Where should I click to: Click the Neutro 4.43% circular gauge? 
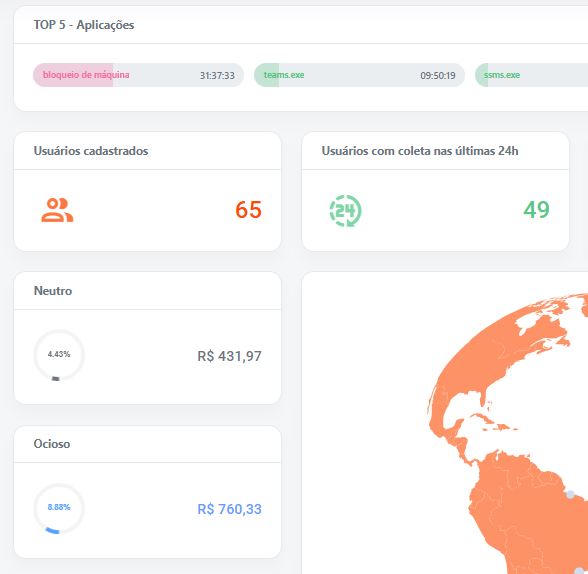click(x=59, y=355)
